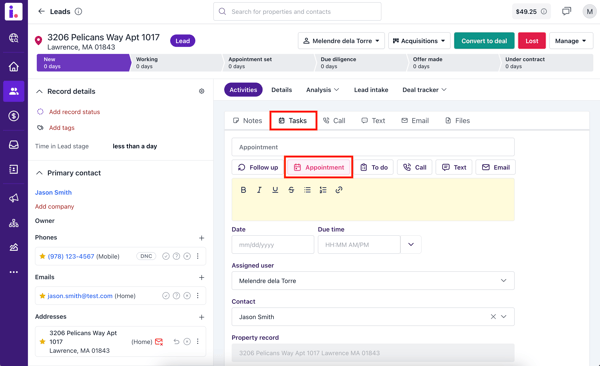Add a new phone with plus icon

202,238
